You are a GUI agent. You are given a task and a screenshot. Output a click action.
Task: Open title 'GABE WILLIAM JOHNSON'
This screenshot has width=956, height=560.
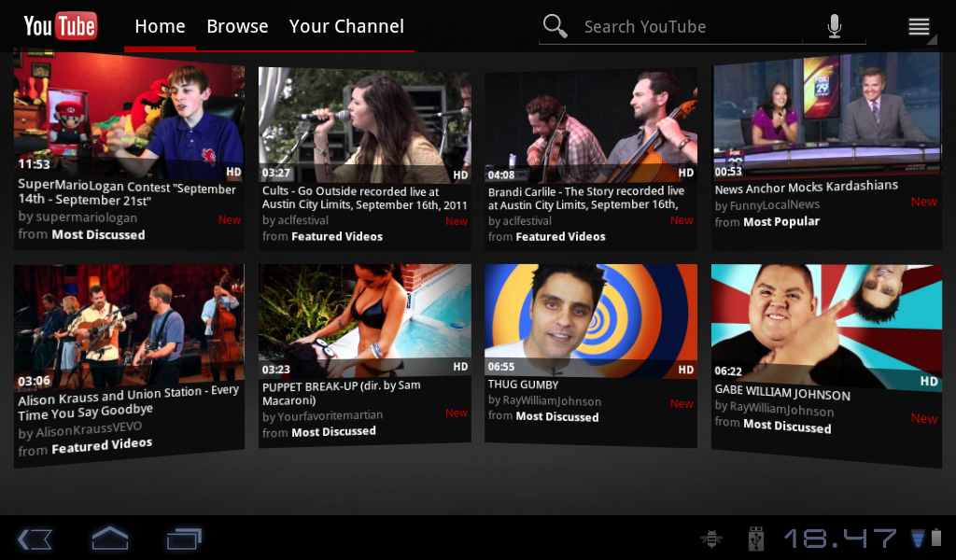tap(782, 392)
